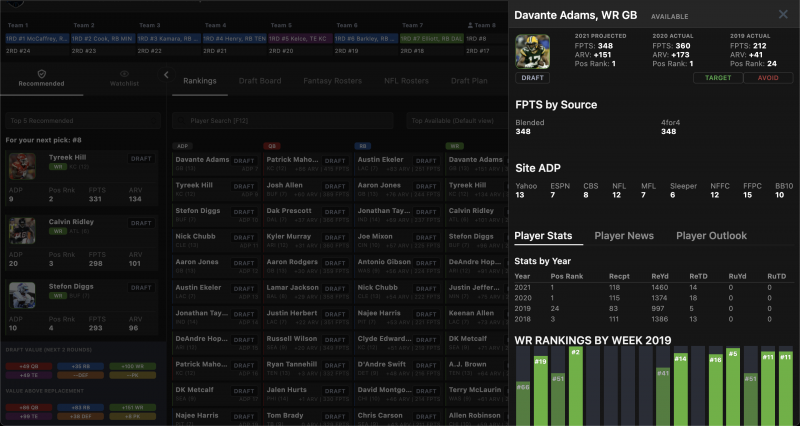800x426 pixels.
Task: Select the ADP column header badge
Action: point(182,146)
